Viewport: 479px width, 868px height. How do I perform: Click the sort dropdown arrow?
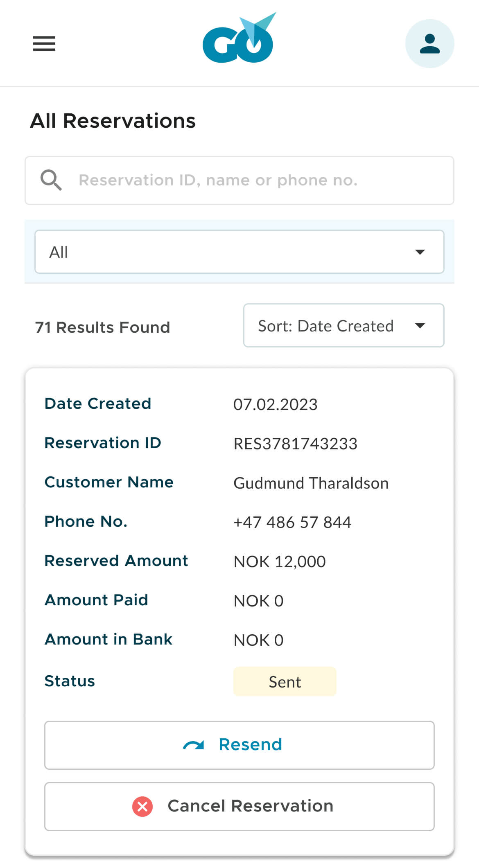point(420,326)
